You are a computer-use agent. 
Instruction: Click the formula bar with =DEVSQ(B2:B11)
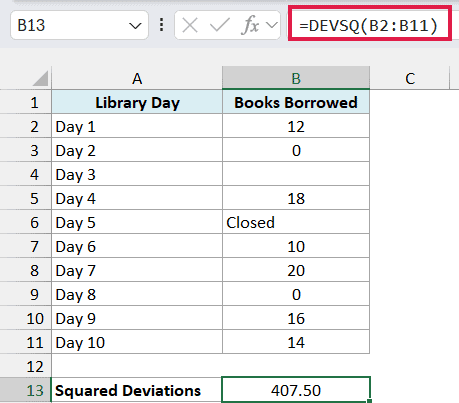[370, 25]
